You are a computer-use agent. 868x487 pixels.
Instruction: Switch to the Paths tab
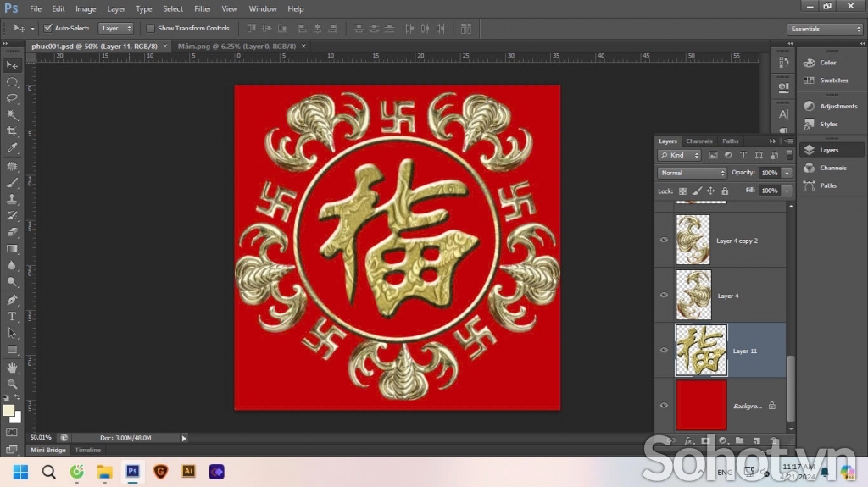click(x=730, y=141)
